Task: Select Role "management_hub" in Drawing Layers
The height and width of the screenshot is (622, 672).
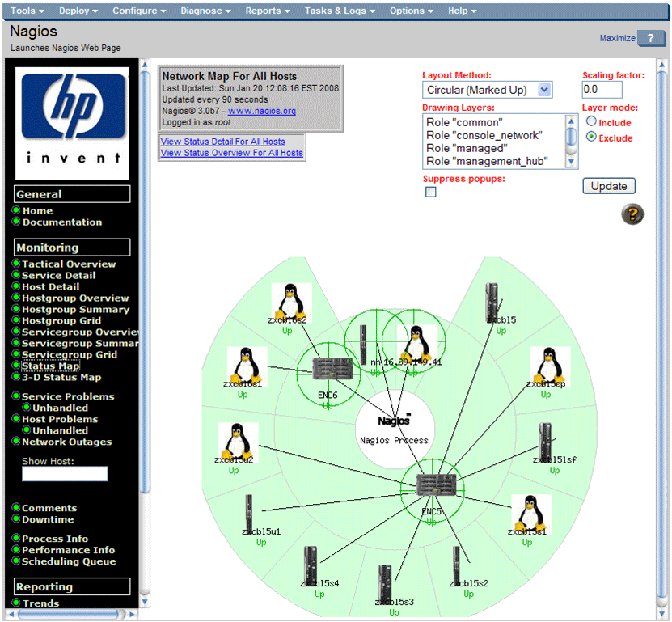Action: point(488,161)
